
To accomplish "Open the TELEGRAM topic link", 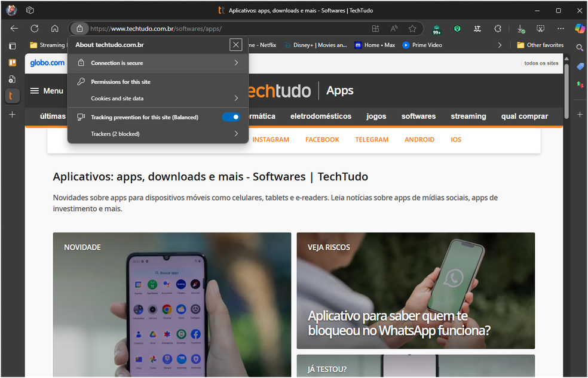I will (372, 139).
